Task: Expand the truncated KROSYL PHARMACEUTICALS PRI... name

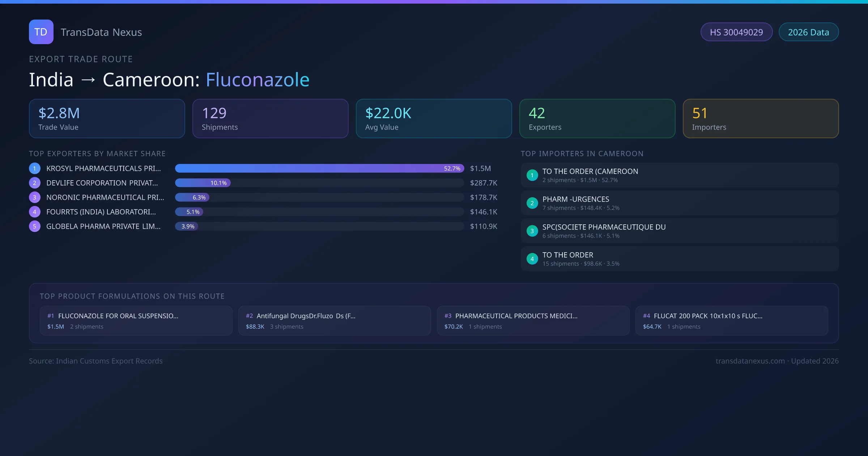Action: [x=104, y=168]
